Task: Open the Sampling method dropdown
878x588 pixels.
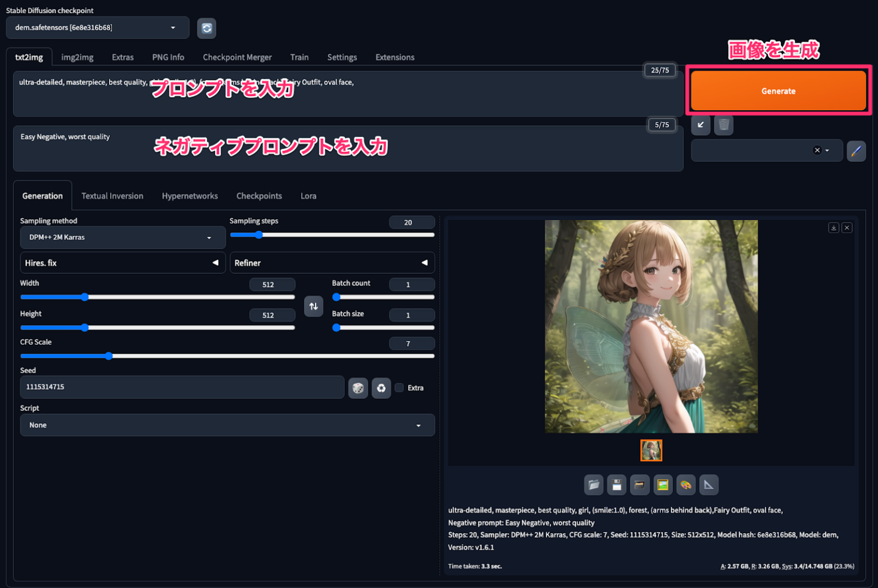Action: (x=122, y=237)
